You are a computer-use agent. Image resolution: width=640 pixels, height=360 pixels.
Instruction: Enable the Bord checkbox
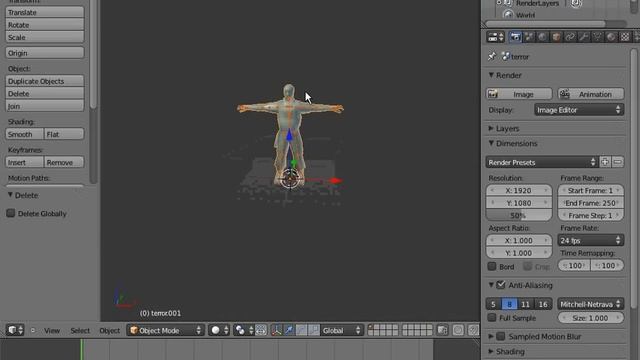(492, 267)
